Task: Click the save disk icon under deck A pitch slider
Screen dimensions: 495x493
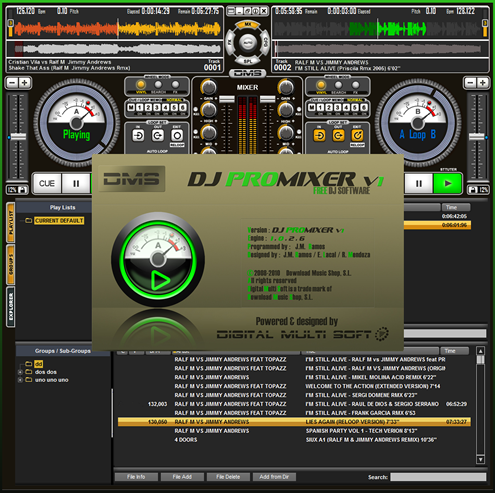Action: pyautogui.click(x=22, y=190)
